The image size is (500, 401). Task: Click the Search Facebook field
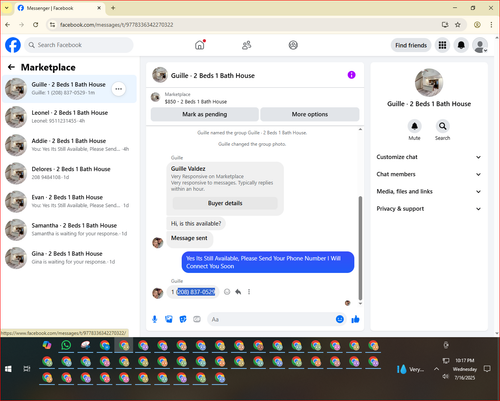pos(79,45)
